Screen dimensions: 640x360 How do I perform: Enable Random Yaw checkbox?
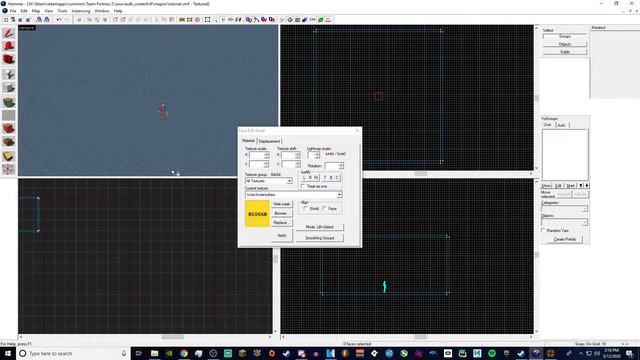click(x=544, y=231)
